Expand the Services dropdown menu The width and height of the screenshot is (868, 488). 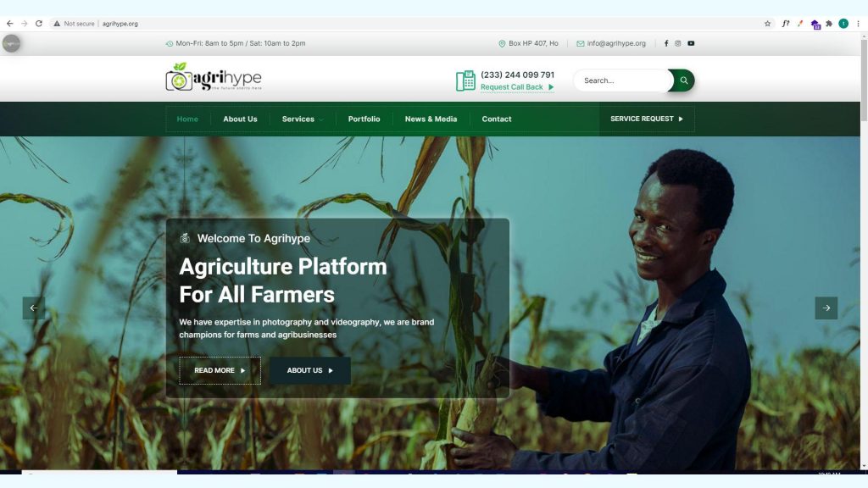303,119
